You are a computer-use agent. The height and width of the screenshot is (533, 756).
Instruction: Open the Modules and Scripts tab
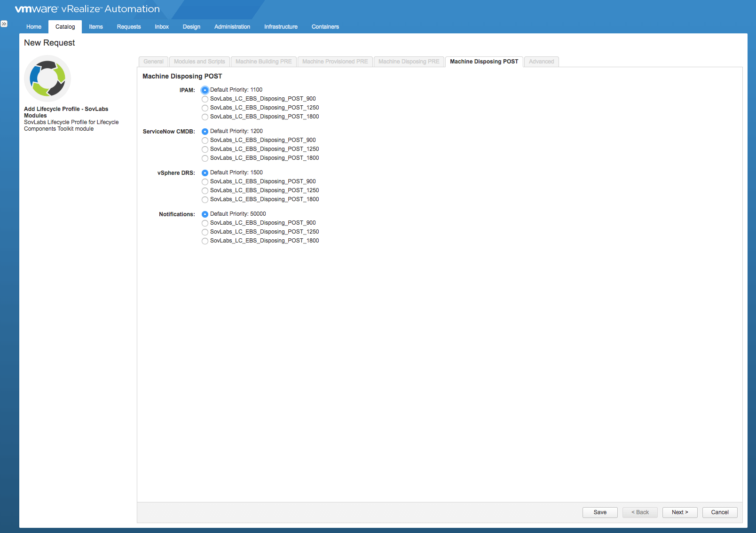pyautogui.click(x=199, y=62)
